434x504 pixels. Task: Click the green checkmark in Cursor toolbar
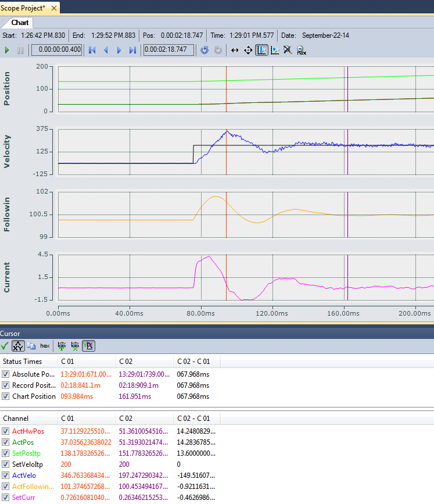coord(5,346)
